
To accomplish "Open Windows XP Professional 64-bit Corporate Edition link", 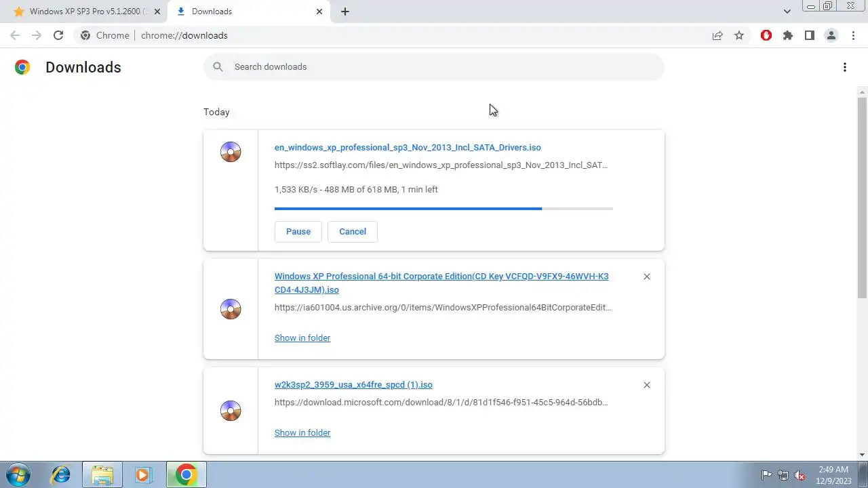I will coord(441,283).
